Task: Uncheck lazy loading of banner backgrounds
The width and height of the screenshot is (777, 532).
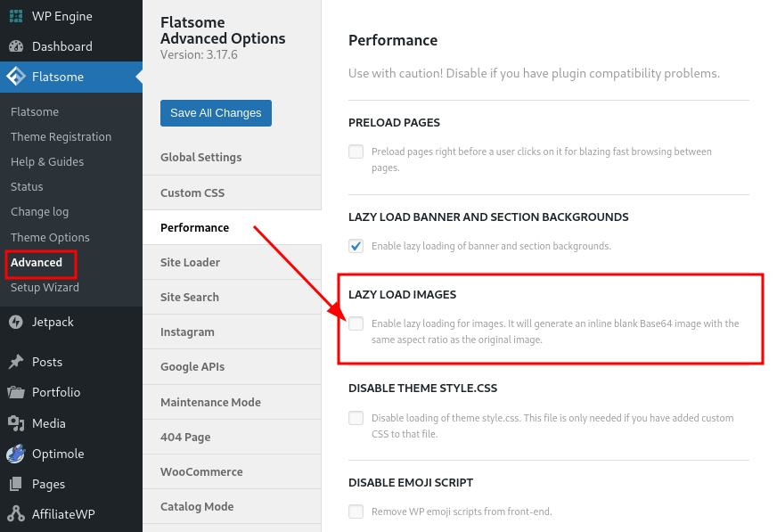Action: click(x=356, y=246)
